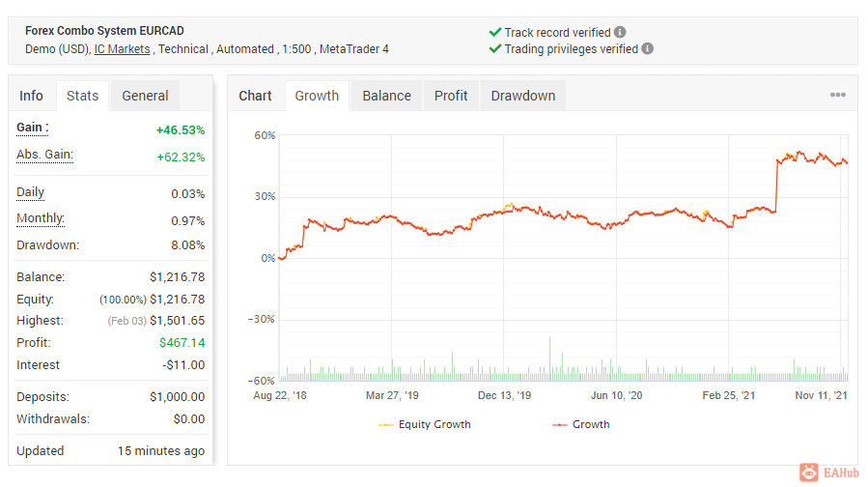Click the Trading privileges verified info icon
Viewport: 868px width, 487px height.
click(647, 48)
